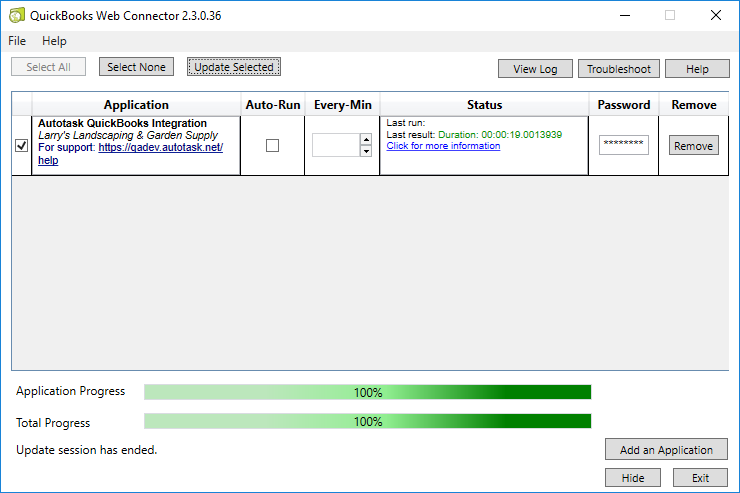Uncheck the Autotask QuickBooks Integration row checkbox
Screen dimensions: 740x493
pos(21,146)
